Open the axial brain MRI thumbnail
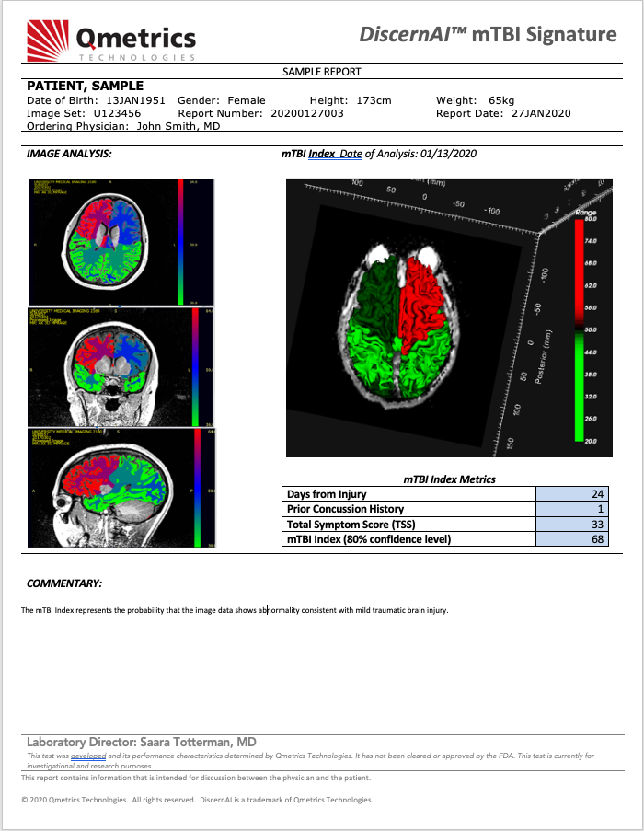The width and height of the screenshot is (644, 831). [121, 242]
